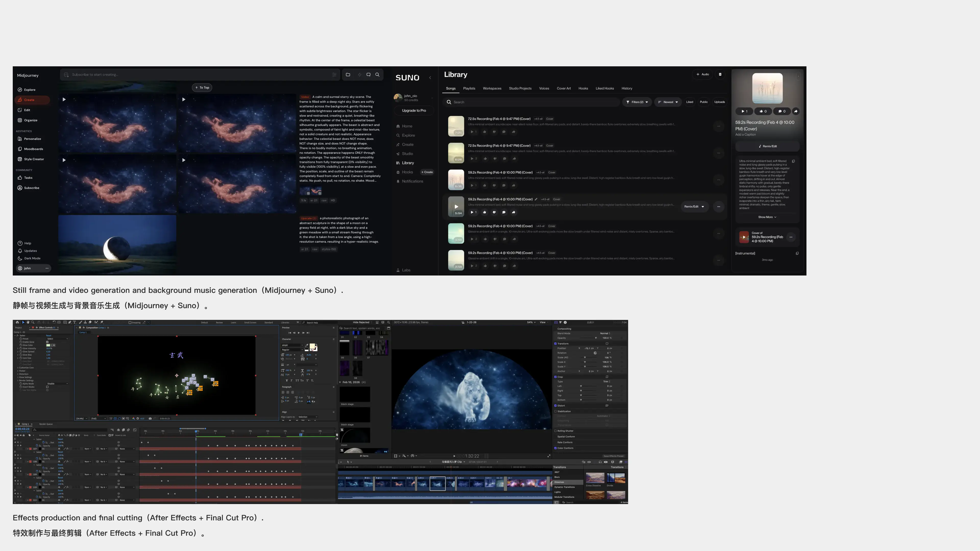Screen dimensions: 980x551
Task: Expand Show More in the song details
Action: pos(767,217)
